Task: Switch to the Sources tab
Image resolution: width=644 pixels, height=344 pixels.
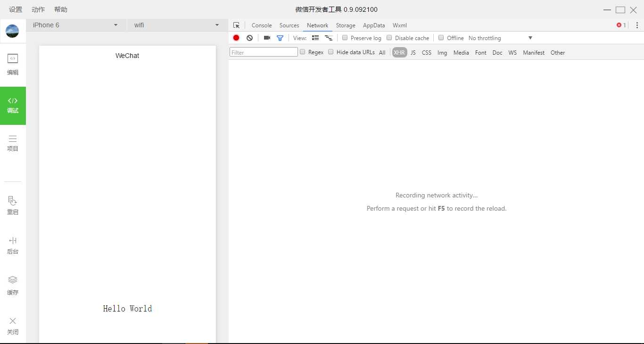Action: click(x=289, y=25)
